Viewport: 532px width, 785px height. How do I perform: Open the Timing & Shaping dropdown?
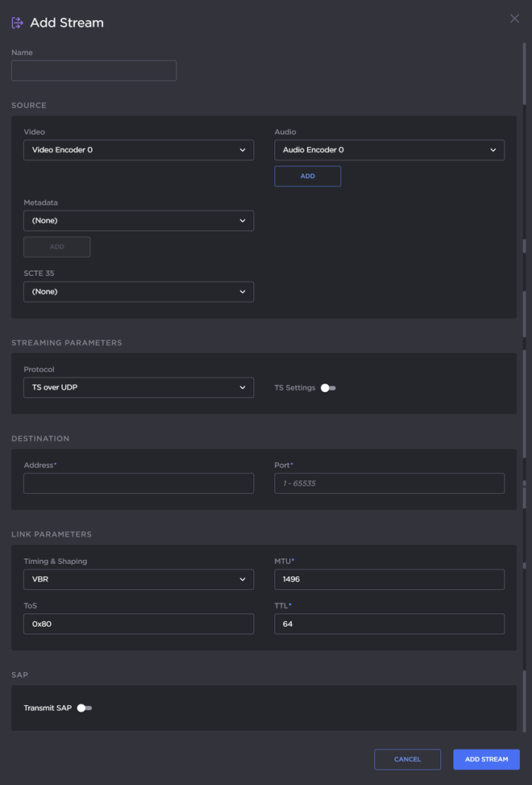point(138,579)
